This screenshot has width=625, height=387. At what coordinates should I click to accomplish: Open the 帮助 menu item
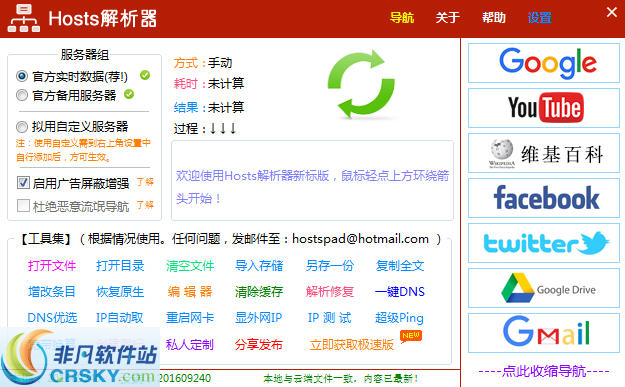click(493, 18)
